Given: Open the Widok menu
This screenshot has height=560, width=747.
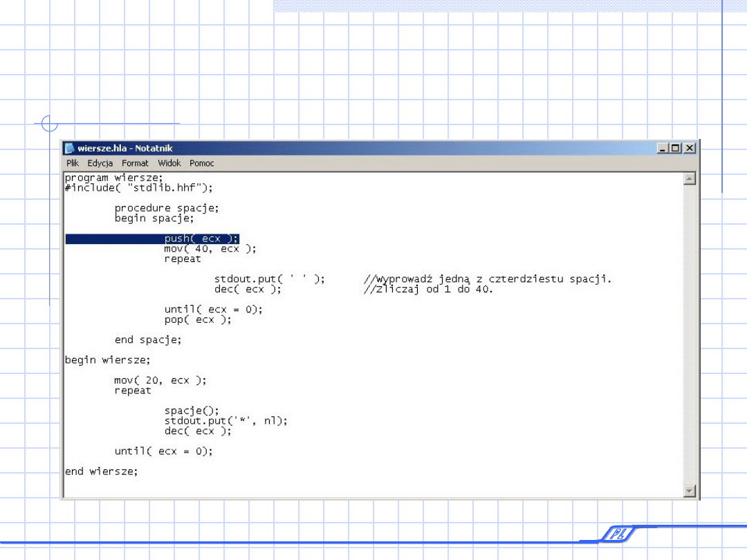Looking at the screenshot, I should tap(169, 163).
